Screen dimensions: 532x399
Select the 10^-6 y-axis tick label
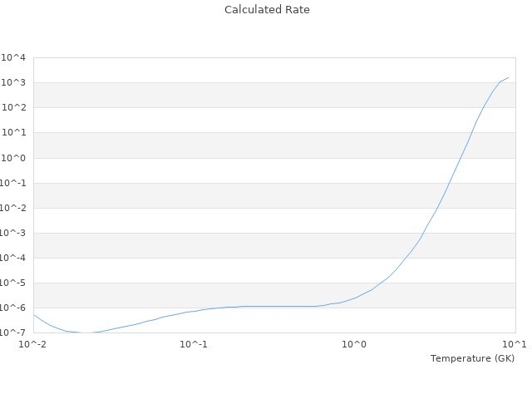13,308
